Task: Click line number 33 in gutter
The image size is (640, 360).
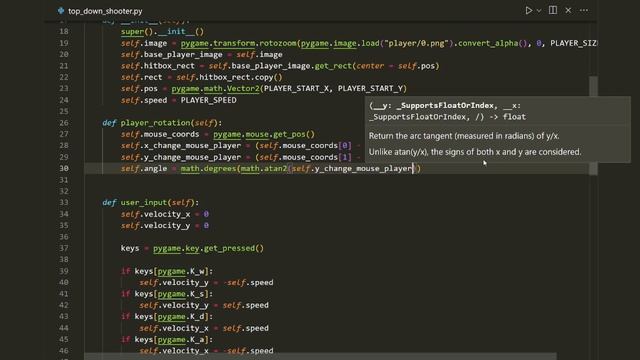Action: [64, 202]
